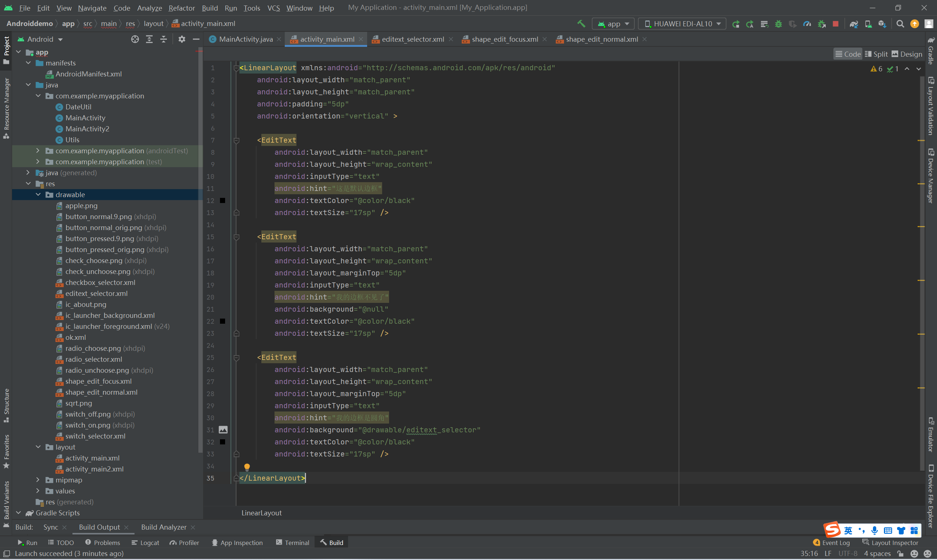Open the Logcat tool window
937x560 pixels.
click(145, 543)
